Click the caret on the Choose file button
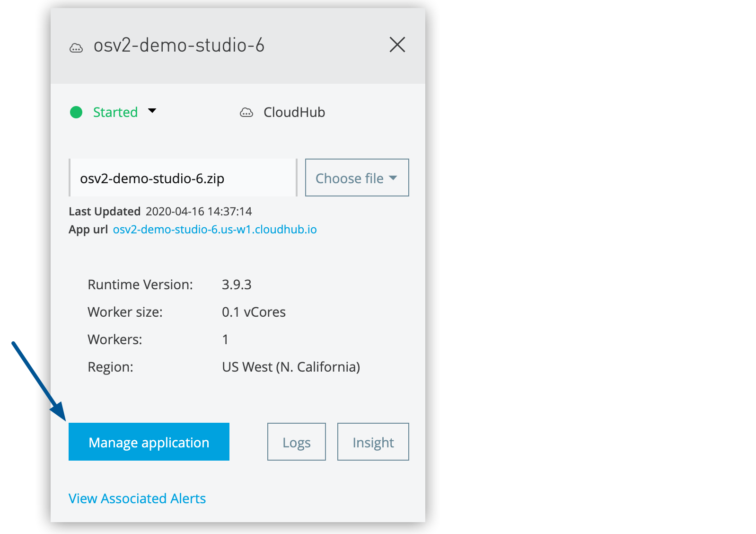The width and height of the screenshot is (756, 534). point(393,178)
